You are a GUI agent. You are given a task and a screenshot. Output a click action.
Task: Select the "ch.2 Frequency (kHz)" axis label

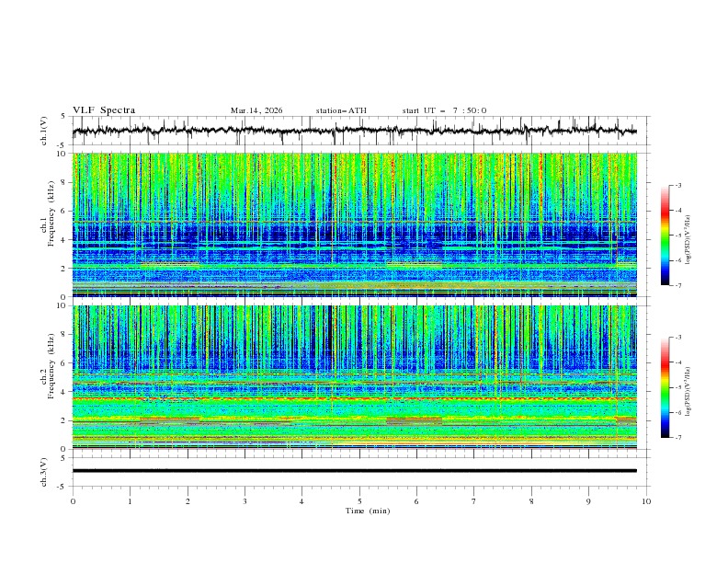click(48, 365)
